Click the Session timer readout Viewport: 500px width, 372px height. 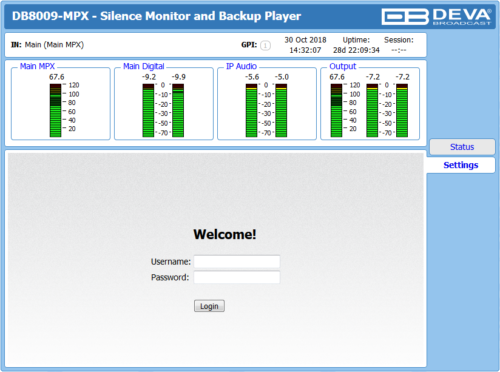point(399,50)
